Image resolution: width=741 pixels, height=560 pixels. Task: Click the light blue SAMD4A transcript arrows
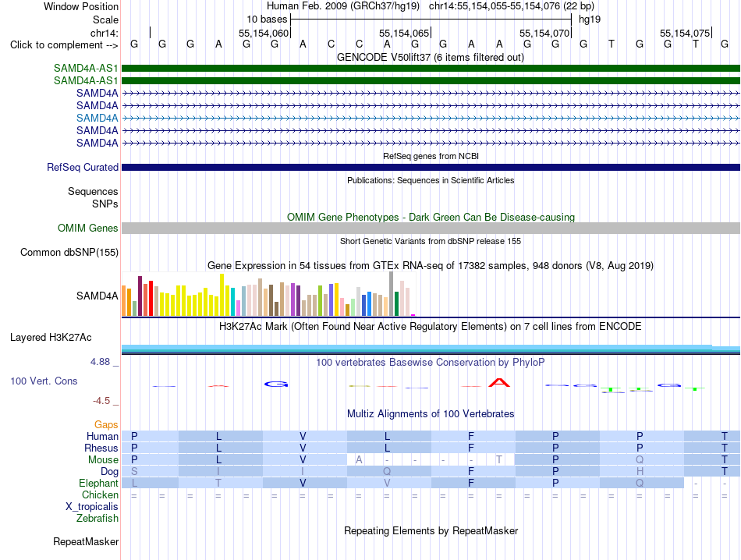click(x=431, y=118)
